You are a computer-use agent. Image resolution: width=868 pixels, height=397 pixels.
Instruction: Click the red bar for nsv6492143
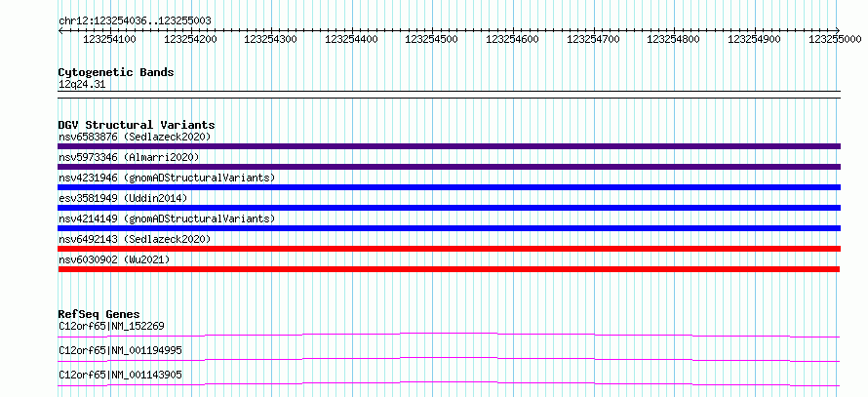pyautogui.click(x=449, y=249)
